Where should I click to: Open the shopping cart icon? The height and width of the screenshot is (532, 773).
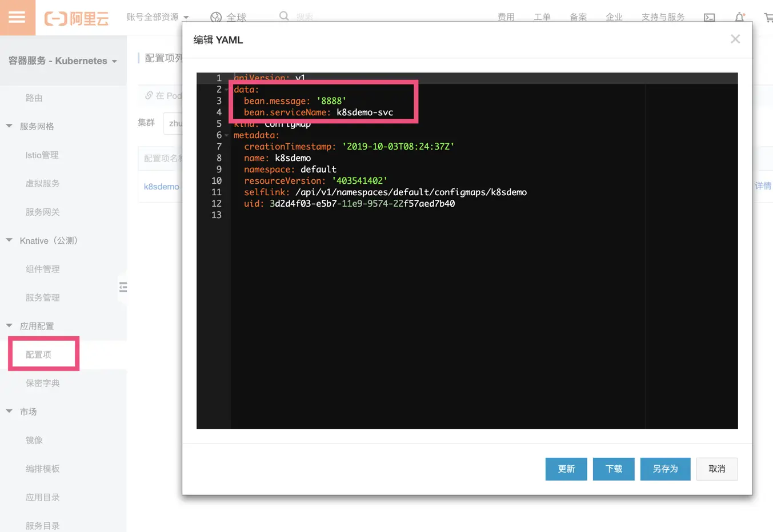point(768,18)
